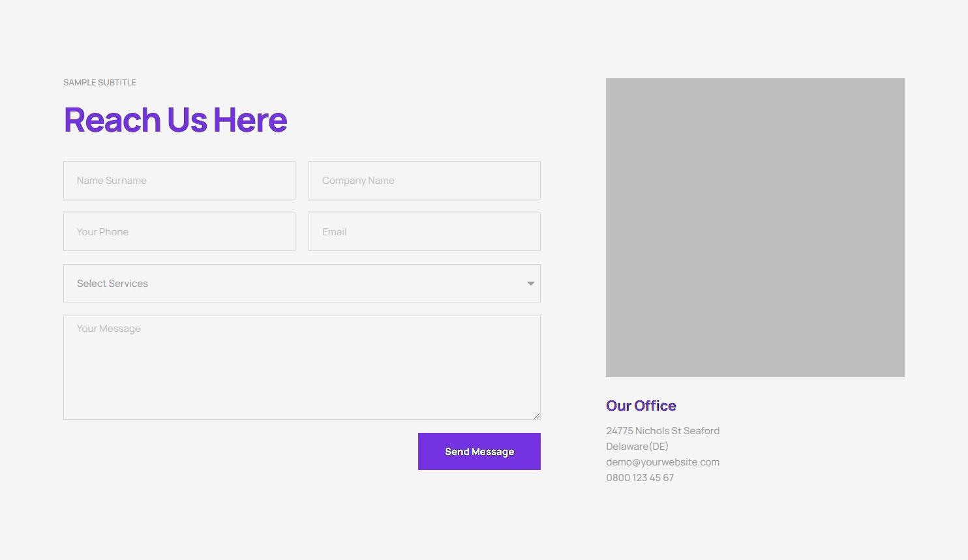968x560 pixels.
Task: Open the Select Services dropdown
Action: (x=301, y=284)
